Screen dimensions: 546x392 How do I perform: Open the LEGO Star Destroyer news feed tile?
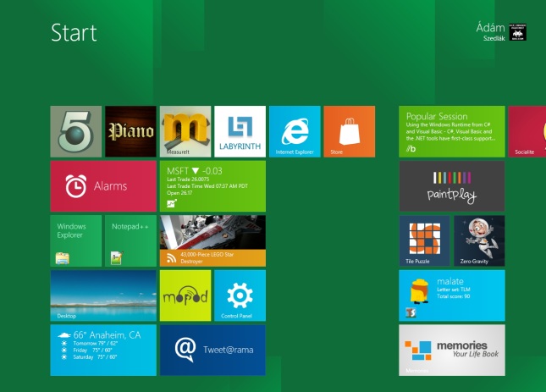click(212, 241)
